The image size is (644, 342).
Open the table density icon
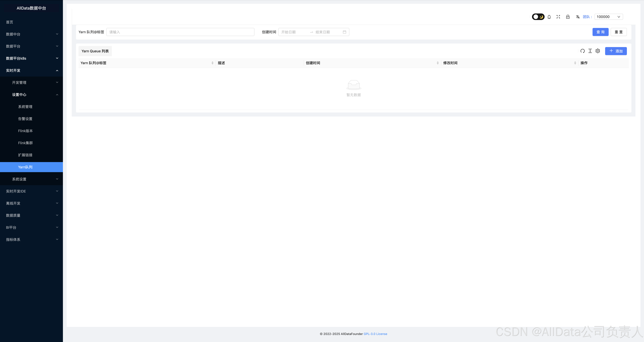click(x=590, y=51)
